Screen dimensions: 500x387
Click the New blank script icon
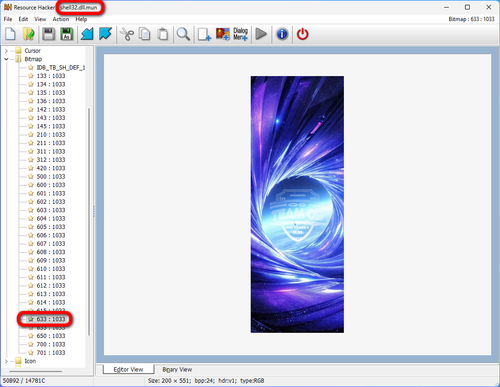(x=10, y=34)
